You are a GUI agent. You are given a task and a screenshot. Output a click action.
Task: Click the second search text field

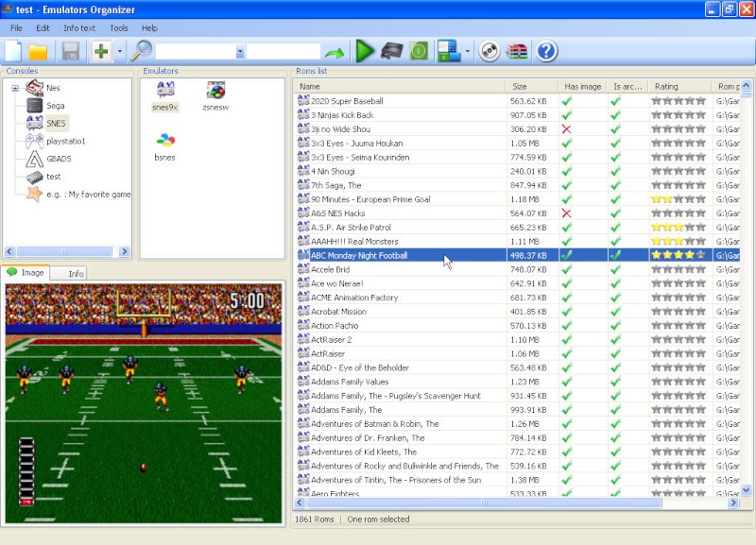283,52
